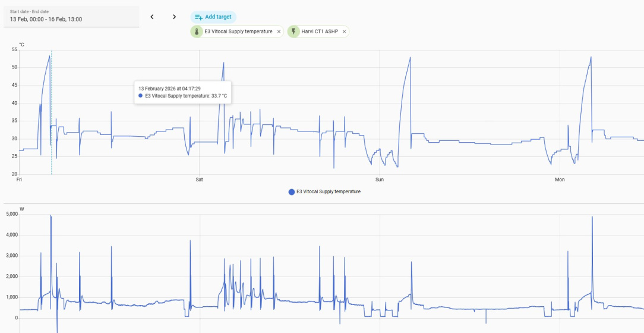Toggle E3 Vitocal Supply temperature legend text
The height and width of the screenshot is (333, 644).
(329, 191)
